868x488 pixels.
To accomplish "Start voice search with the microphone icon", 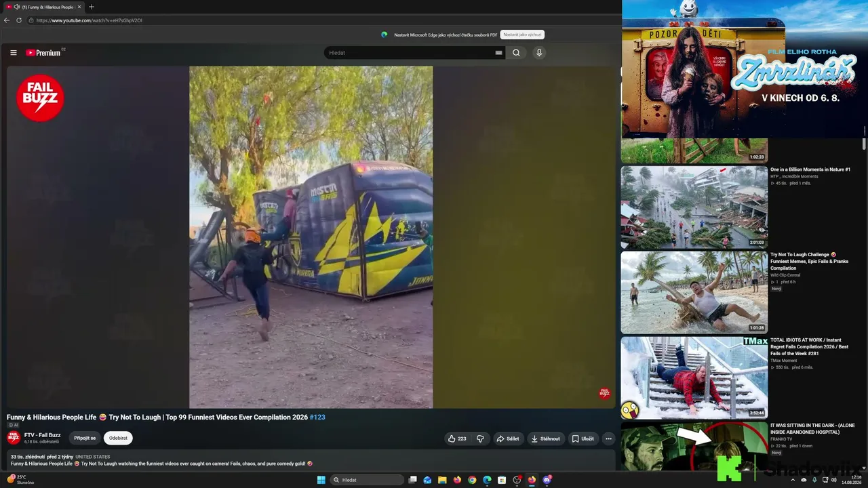I will 539,53.
